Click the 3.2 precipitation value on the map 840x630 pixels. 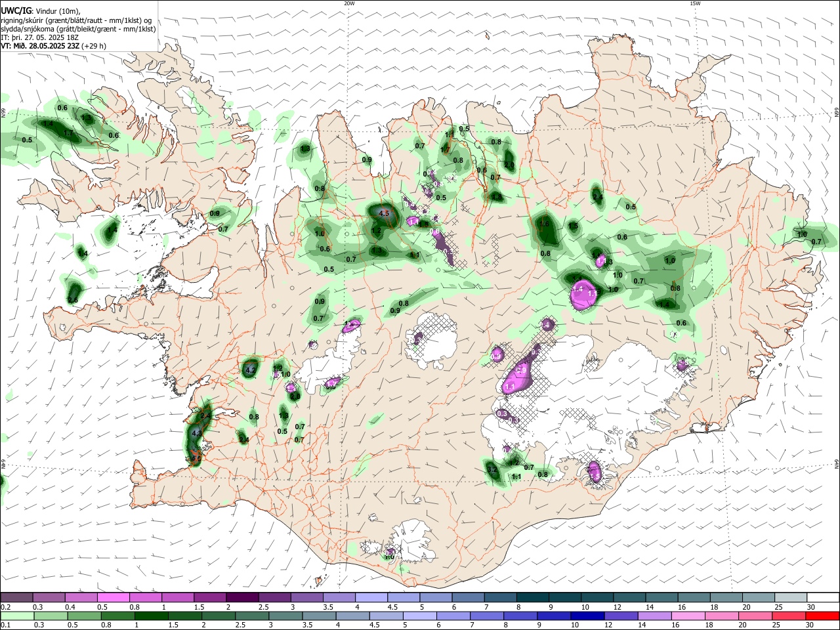492,470
